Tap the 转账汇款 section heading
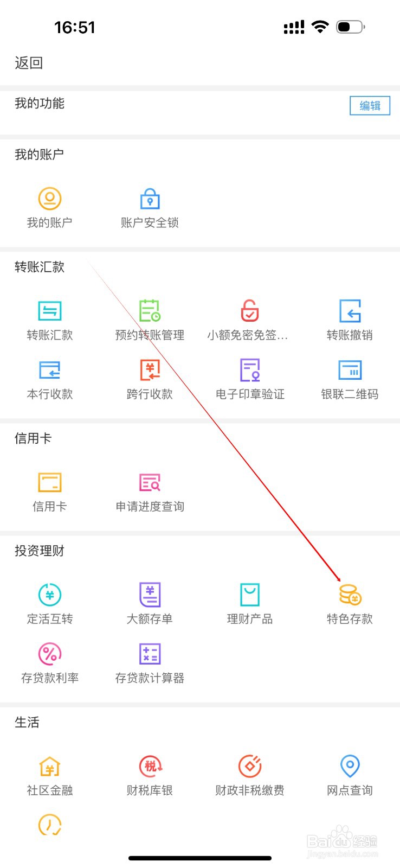The height and width of the screenshot is (868, 400). [40, 267]
